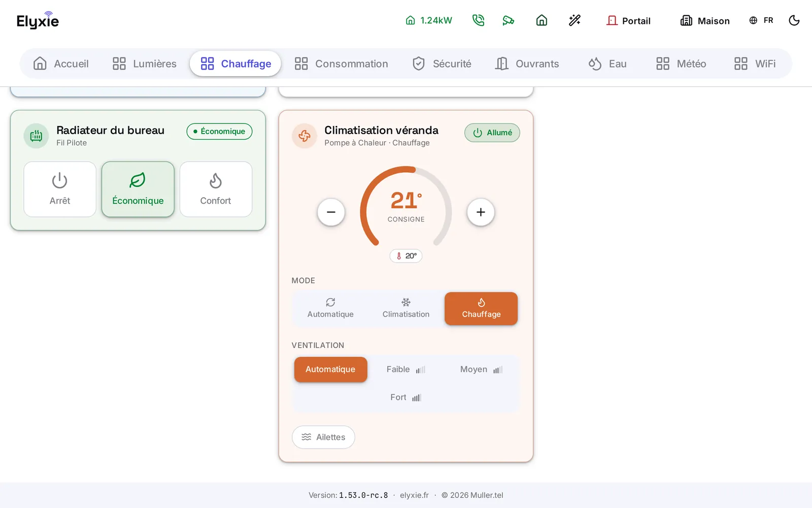The image size is (812, 508).
Task: Click the Portail gate button
Action: coord(628,20)
